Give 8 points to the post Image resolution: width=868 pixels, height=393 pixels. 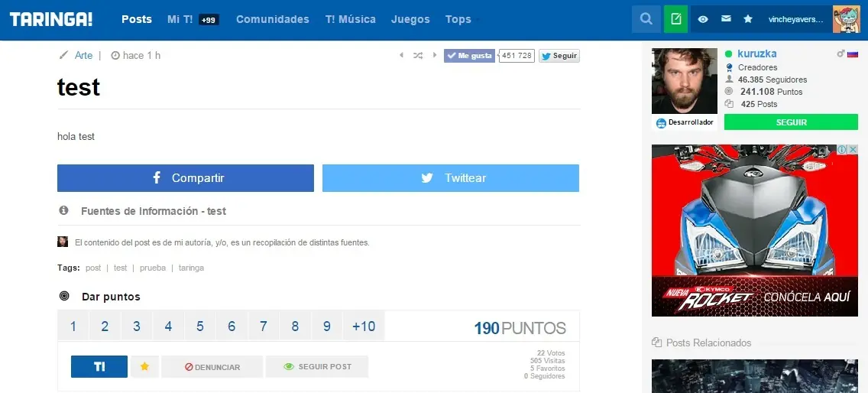[x=295, y=326]
